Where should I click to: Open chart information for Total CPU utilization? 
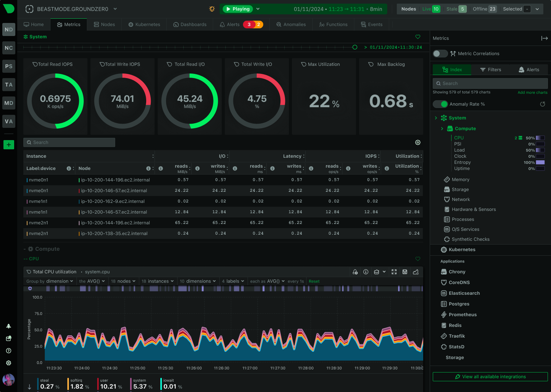(x=365, y=272)
